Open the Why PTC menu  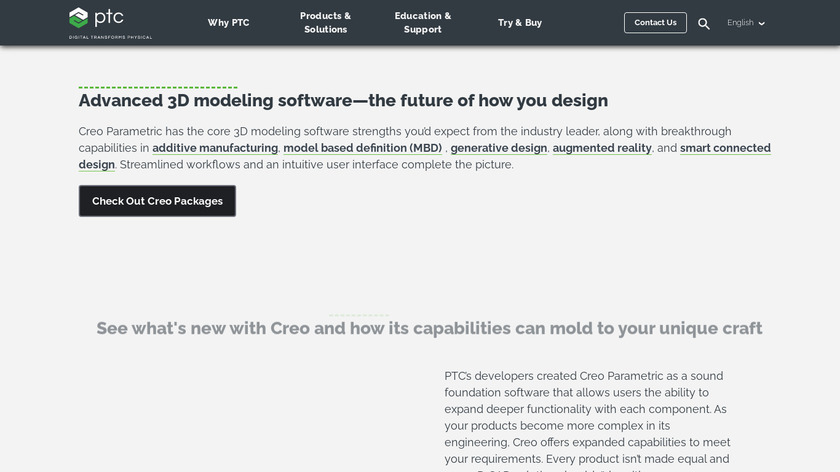click(229, 23)
